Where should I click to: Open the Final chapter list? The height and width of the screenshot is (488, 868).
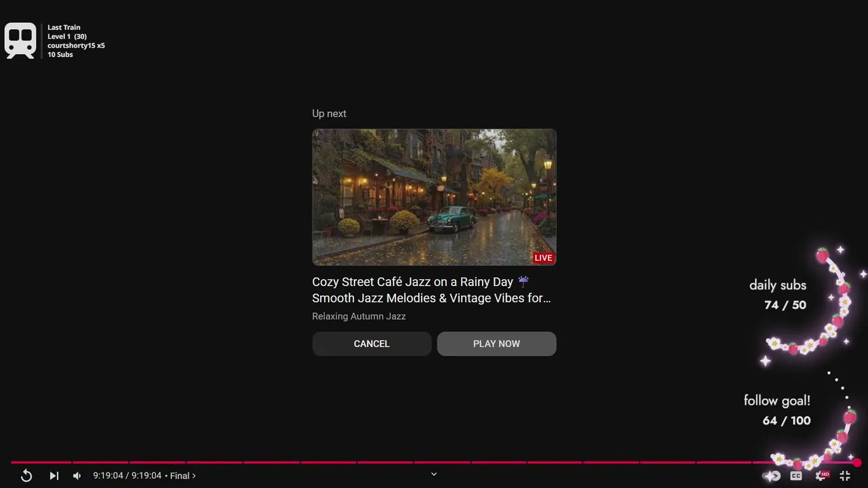point(182,476)
